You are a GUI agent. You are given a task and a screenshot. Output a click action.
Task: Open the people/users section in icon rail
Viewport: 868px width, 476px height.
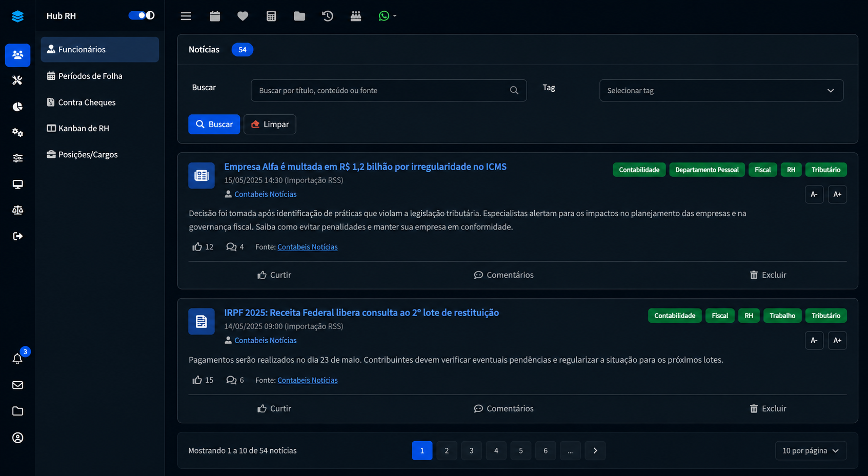[17, 55]
